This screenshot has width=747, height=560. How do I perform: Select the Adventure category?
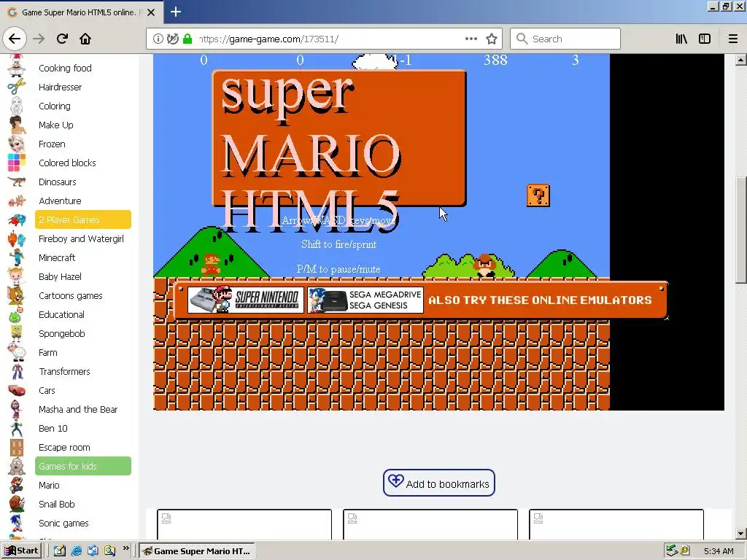pyautogui.click(x=60, y=201)
